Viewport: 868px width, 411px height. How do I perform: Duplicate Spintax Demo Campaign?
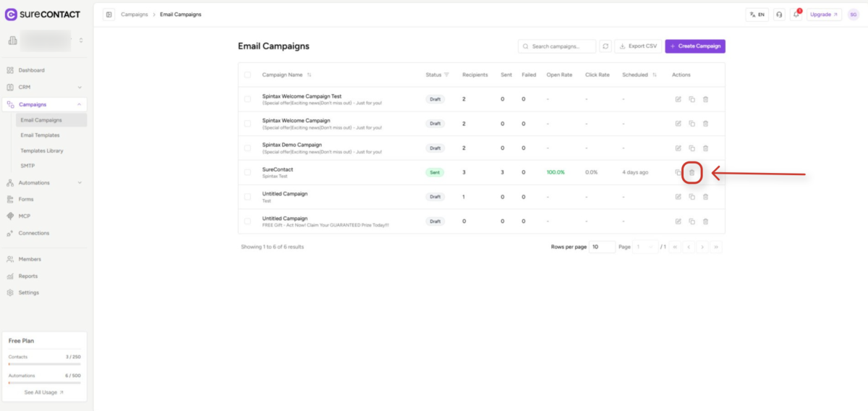coord(692,148)
